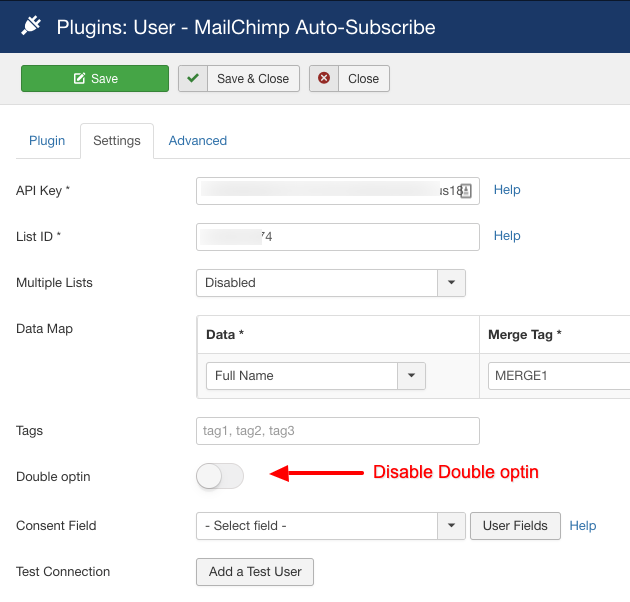Click the MERGE1 merge tag field
630x602 pixels.
(559, 376)
